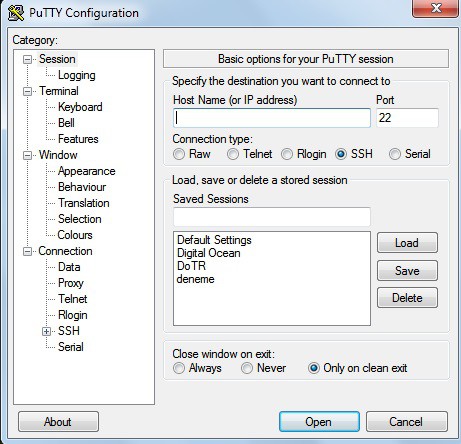Open Appearance settings
Screen dimensions: 461x444
[x=87, y=171]
